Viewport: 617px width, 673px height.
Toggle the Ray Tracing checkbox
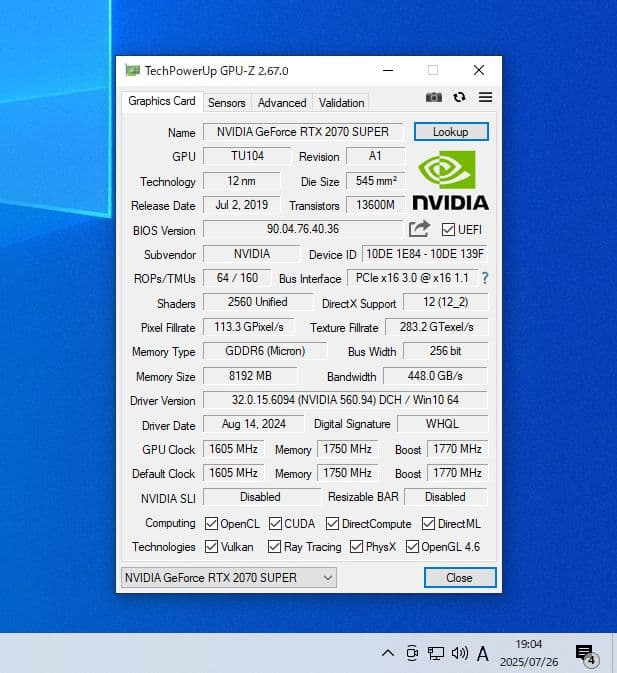(274, 547)
